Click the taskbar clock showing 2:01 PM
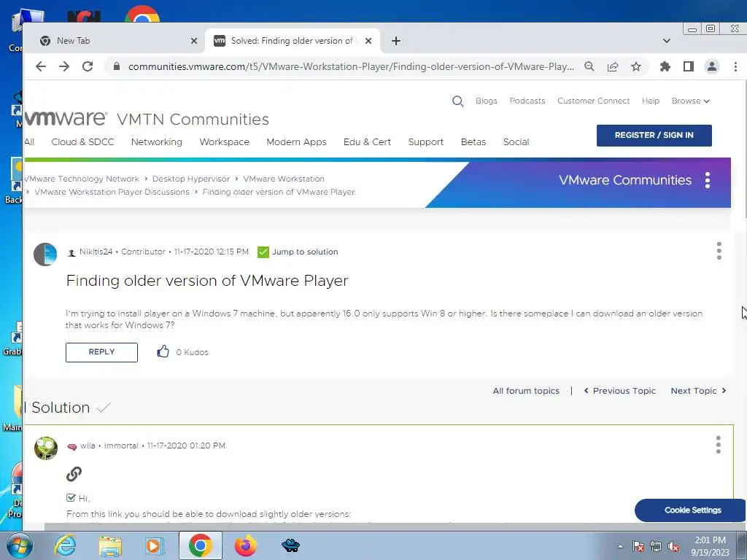The height and width of the screenshot is (560, 747). point(711,546)
